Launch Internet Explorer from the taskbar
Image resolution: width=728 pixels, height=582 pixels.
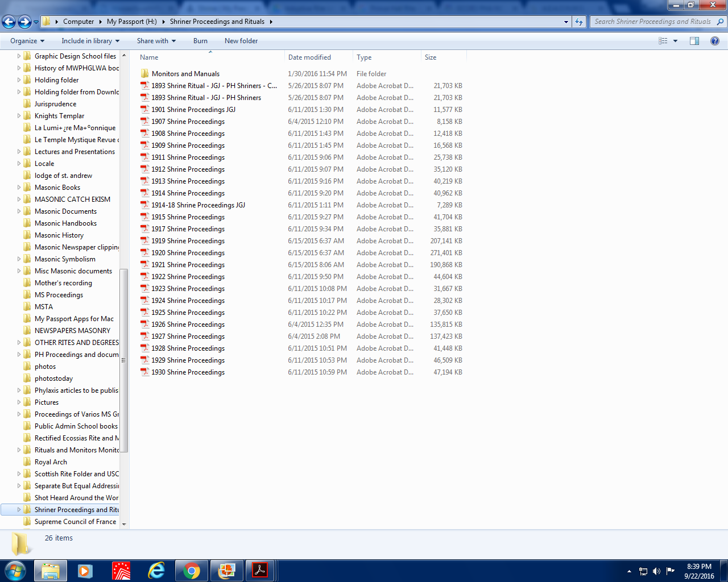(x=156, y=571)
